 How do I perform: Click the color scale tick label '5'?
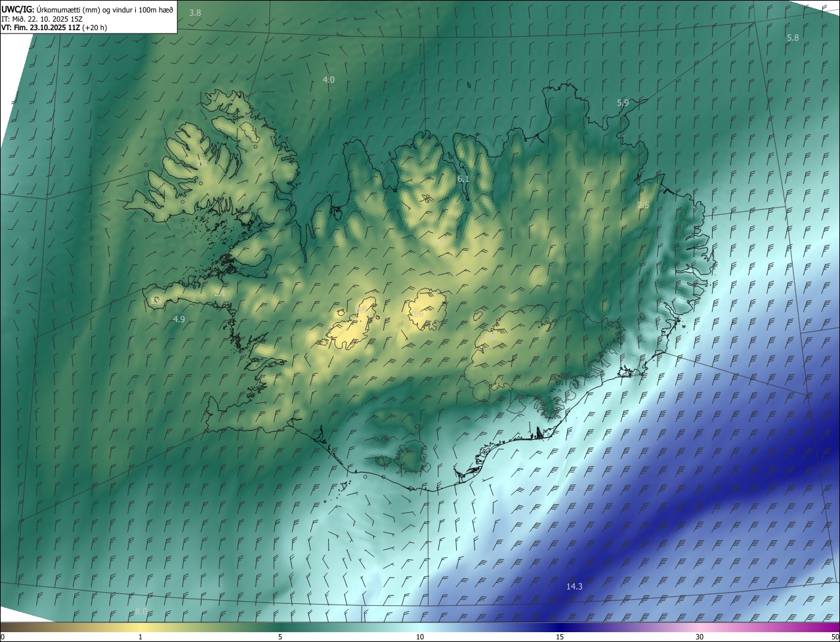(x=280, y=637)
